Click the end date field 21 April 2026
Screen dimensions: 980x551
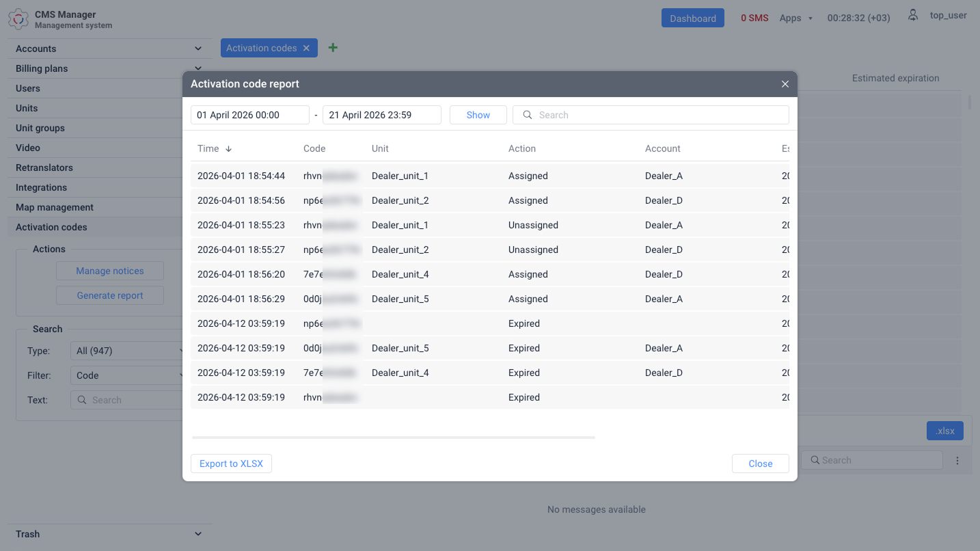[382, 115]
